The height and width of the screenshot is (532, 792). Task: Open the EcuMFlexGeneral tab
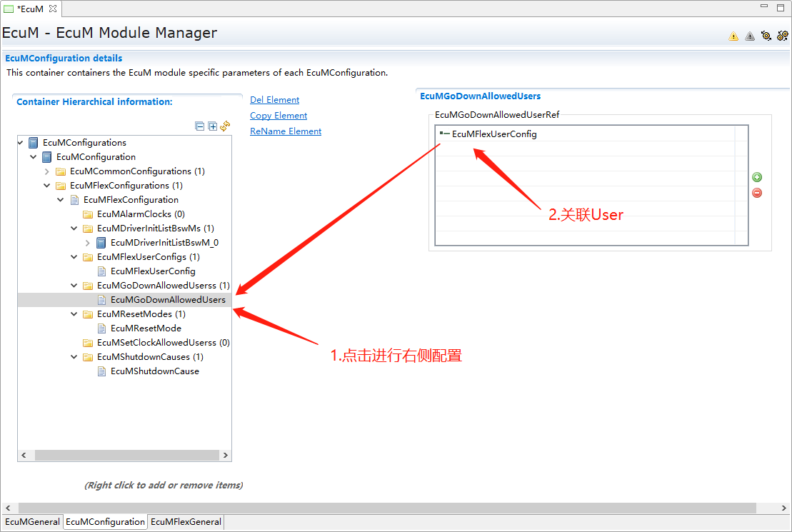[x=186, y=522]
